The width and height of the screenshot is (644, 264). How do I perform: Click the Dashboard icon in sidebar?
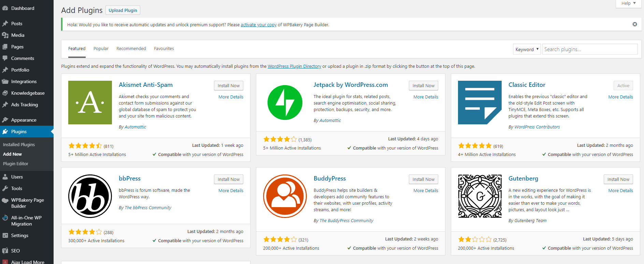pos(5,8)
